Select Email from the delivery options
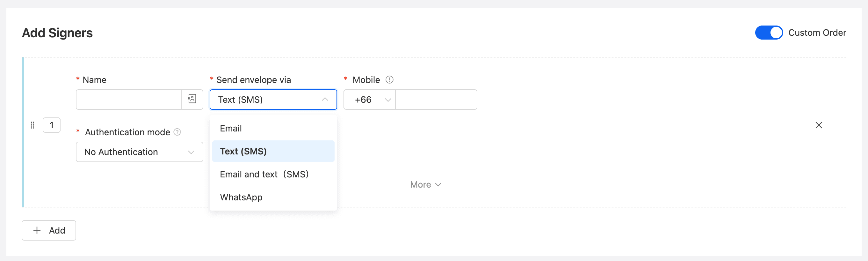This screenshot has width=868, height=261. pos(231,129)
